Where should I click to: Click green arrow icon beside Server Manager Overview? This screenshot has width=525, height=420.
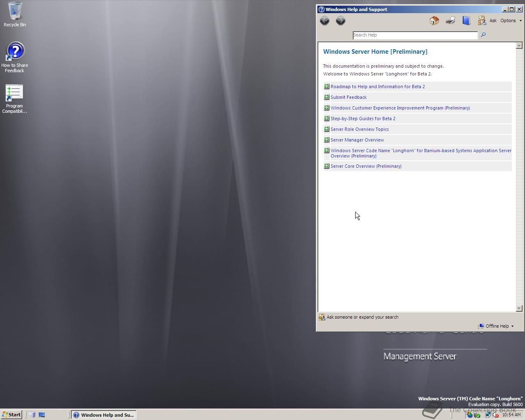326,140
